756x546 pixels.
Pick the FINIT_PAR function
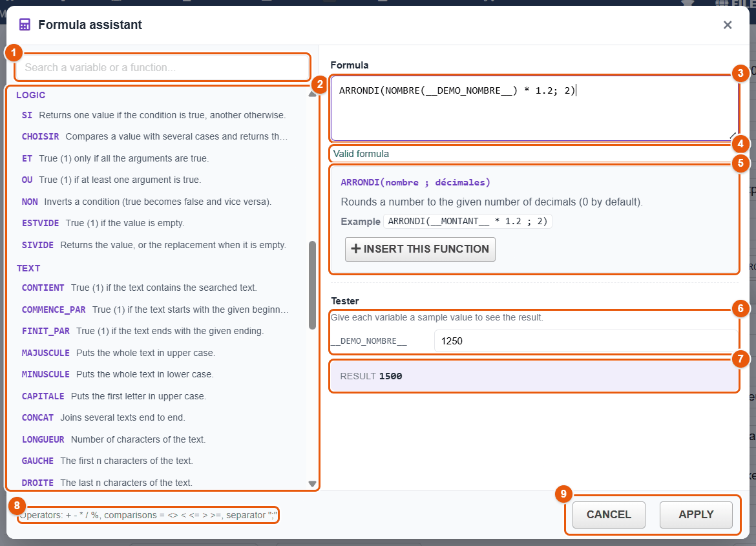(x=143, y=331)
